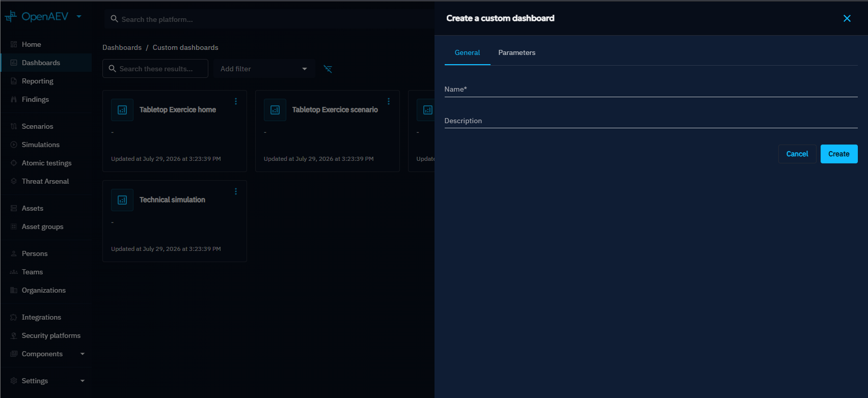
Task: Open the Tabletop Exercice home dashboard card
Action: (x=175, y=131)
